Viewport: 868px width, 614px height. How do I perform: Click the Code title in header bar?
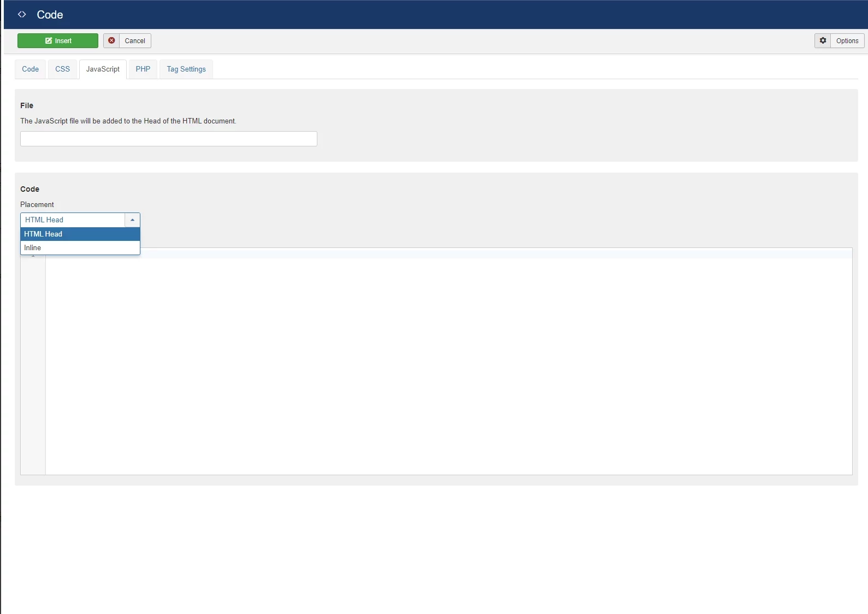50,15
